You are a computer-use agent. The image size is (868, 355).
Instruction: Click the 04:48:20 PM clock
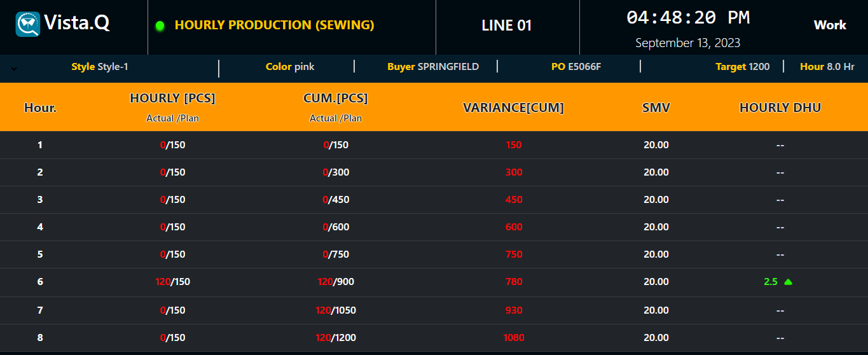click(688, 18)
